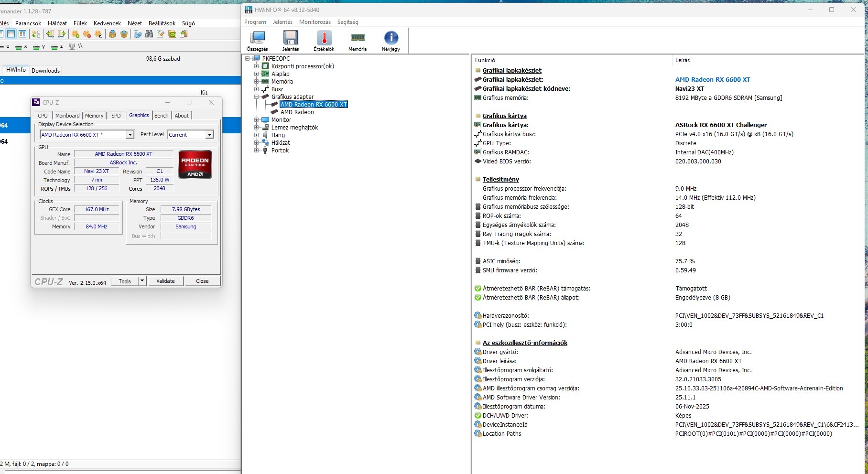Expand the Monitor tree node
This screenshot has height=474, width=868.
tap(257, 120)
